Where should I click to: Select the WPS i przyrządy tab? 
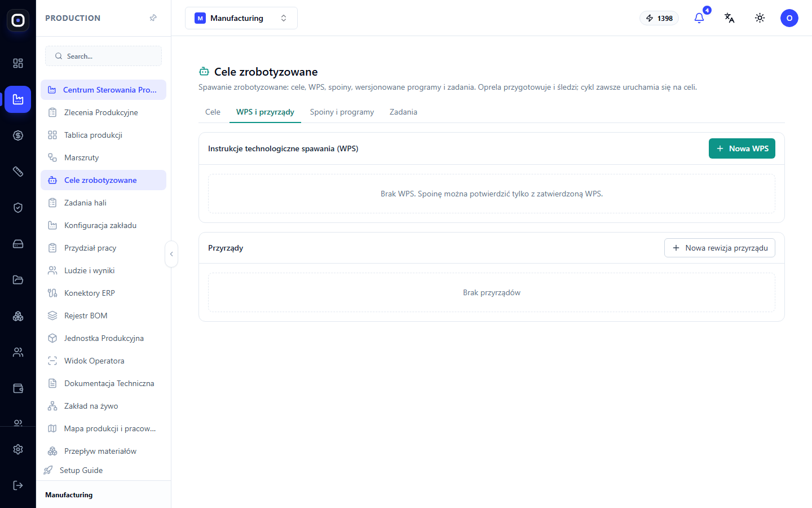click(x=265, y=112)
